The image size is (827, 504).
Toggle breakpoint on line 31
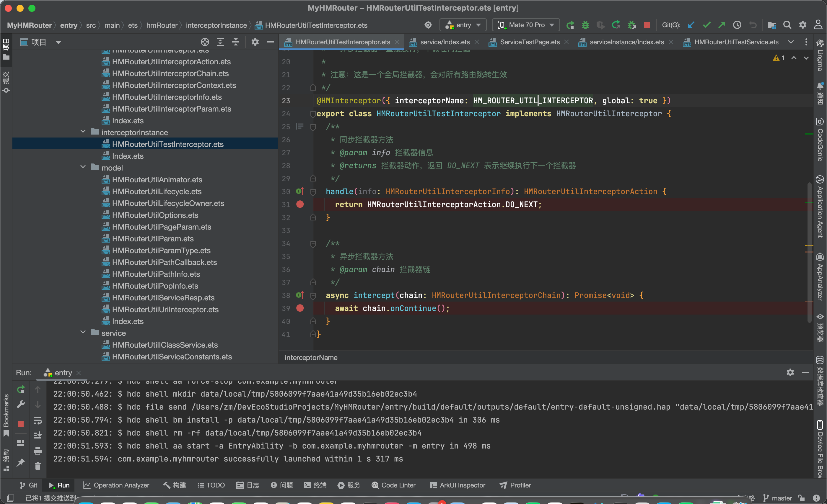(x=300, y=204)
